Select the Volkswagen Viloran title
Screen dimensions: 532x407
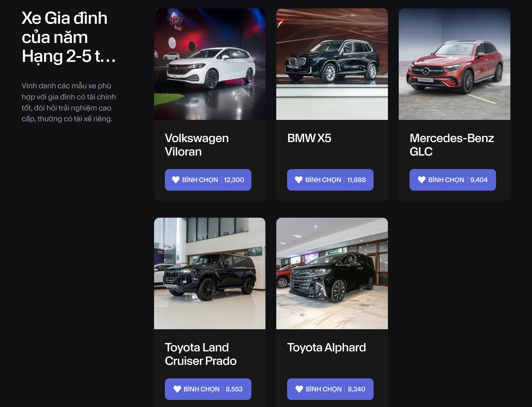[x=197, y=145]
